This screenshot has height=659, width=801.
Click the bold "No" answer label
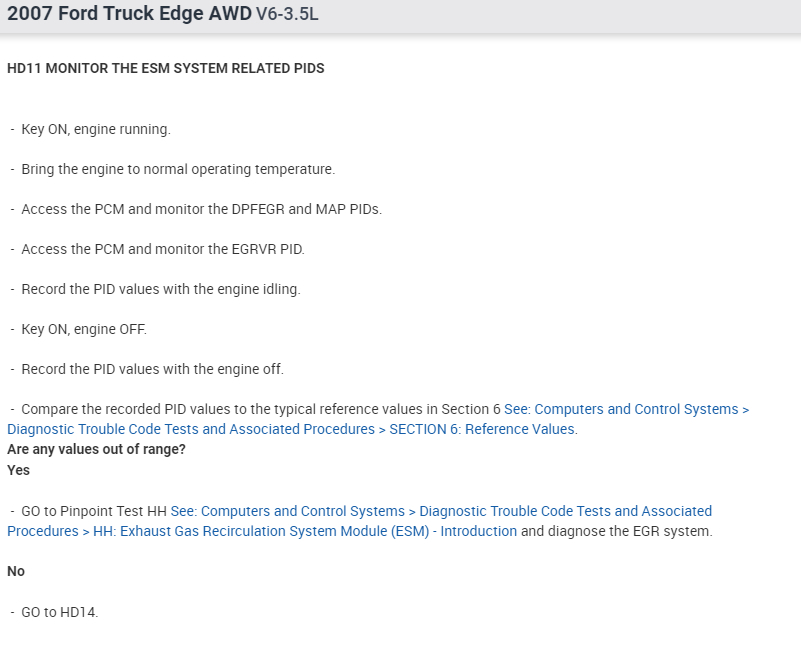16,571
